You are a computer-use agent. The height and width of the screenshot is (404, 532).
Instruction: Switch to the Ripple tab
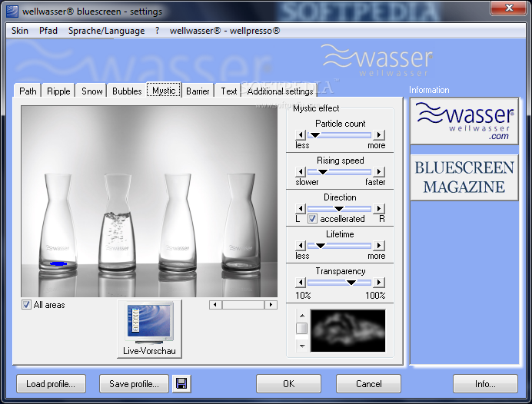[58, 91]
